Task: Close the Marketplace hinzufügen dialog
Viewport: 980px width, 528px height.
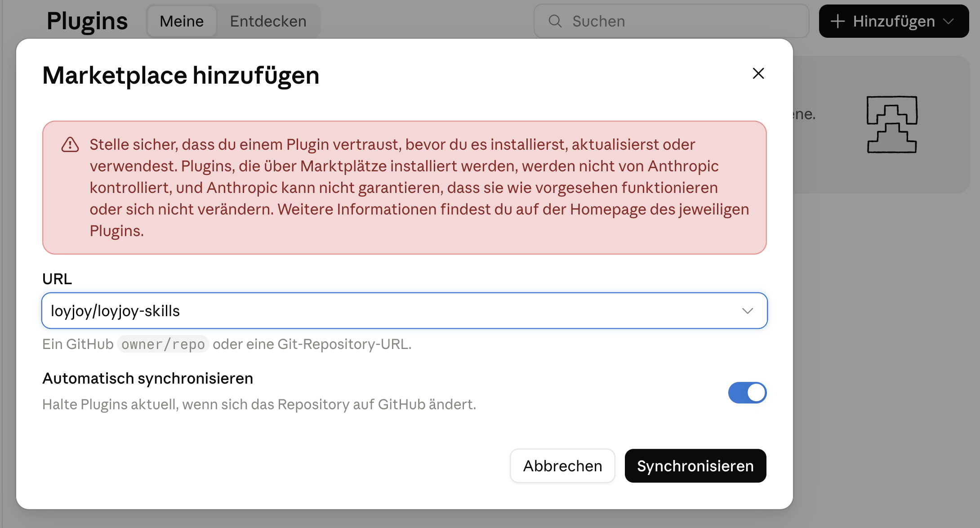Action: coord(758,73)
